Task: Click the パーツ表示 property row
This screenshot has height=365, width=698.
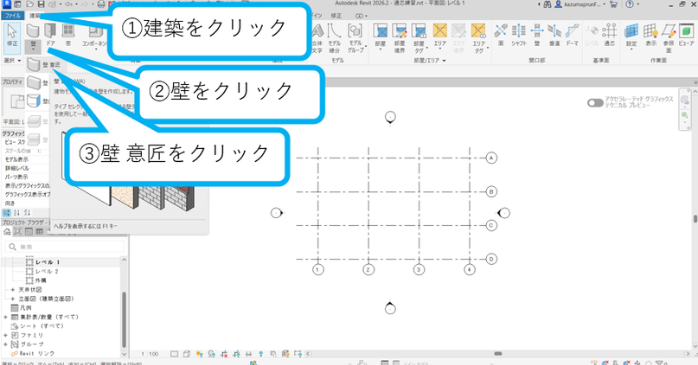Action: click(x=27, y=177)
